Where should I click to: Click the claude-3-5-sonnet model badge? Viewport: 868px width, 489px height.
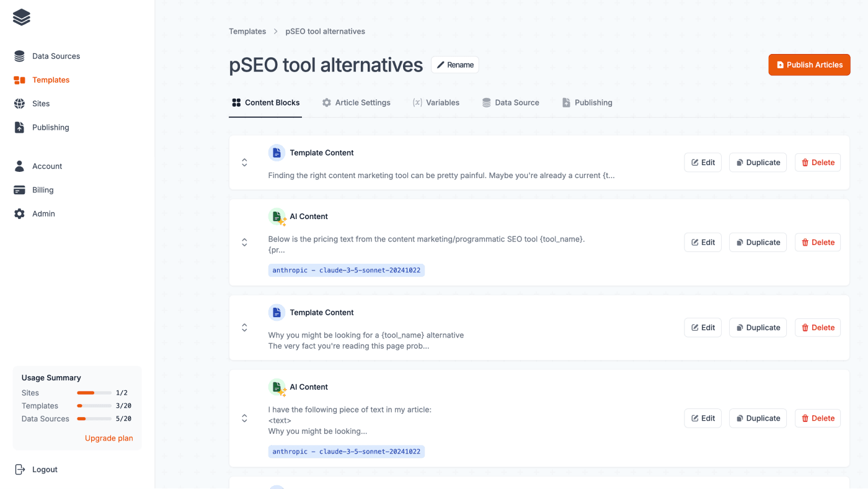point(346,270)
